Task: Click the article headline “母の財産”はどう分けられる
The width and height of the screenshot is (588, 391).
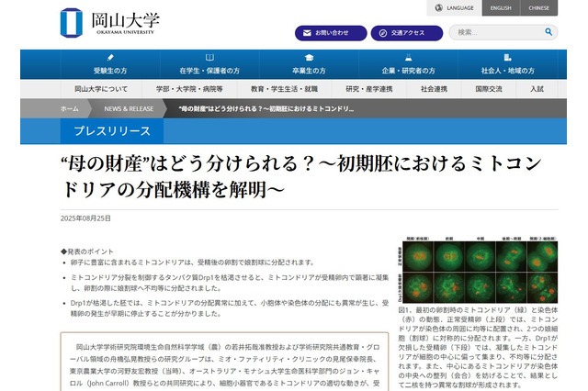Action: click(301, 176)
